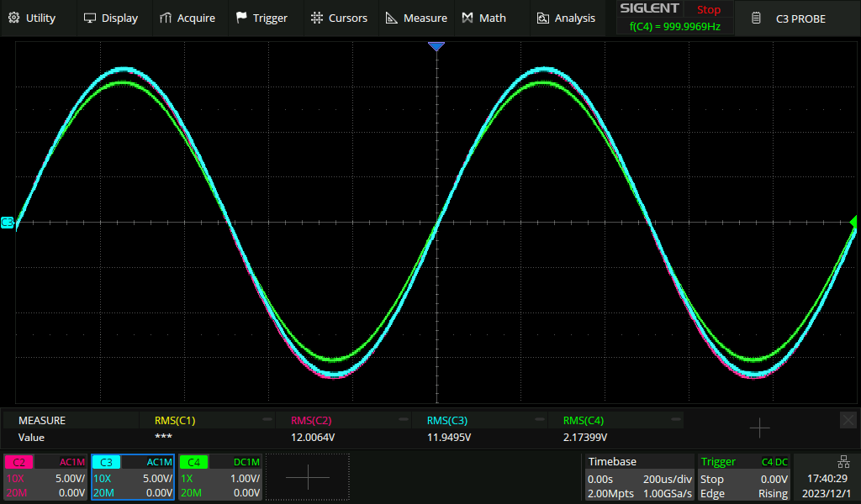Click the Analysis magnifier icon
861x504 pixels.
(542, 18)
